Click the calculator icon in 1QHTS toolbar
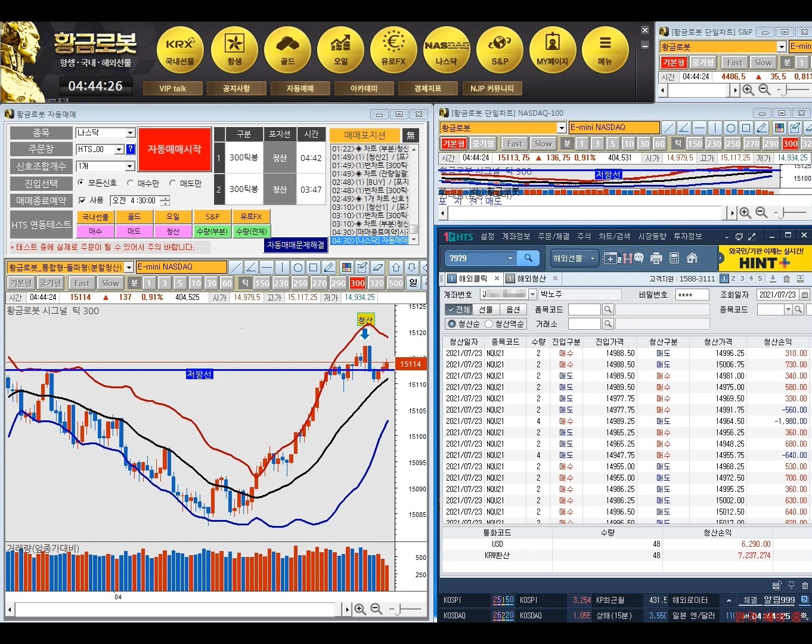The image size is (812, 644). tap(674, 258)
